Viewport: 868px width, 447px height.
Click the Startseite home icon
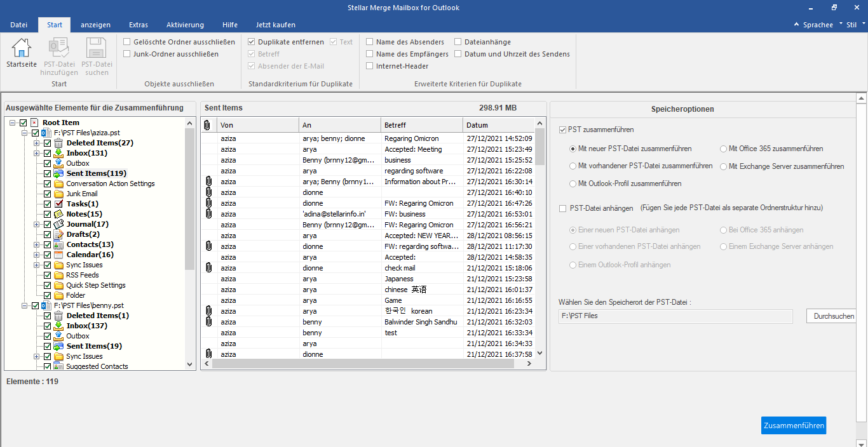pos(22,48)
